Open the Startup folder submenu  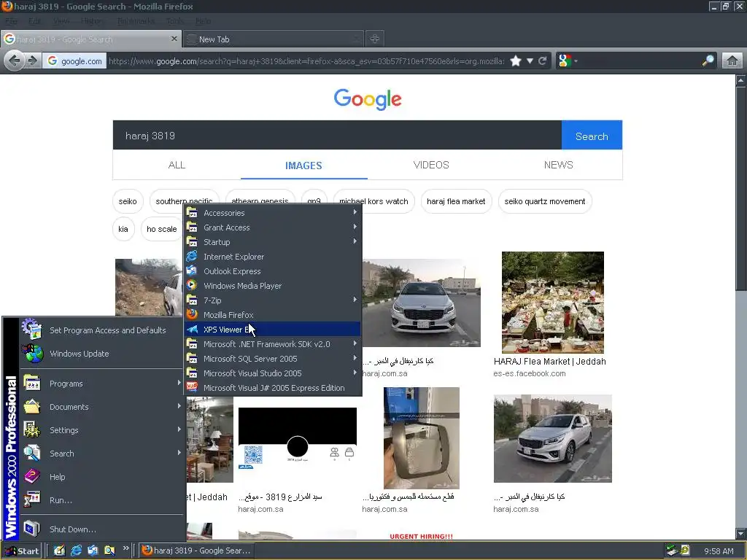273,242
